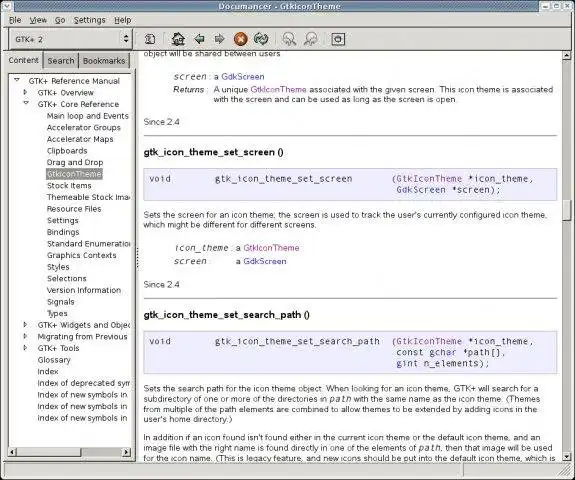Collapse the GTK+ Core Reference node
The height and width of the screenshot is (480, 575).
26,103
